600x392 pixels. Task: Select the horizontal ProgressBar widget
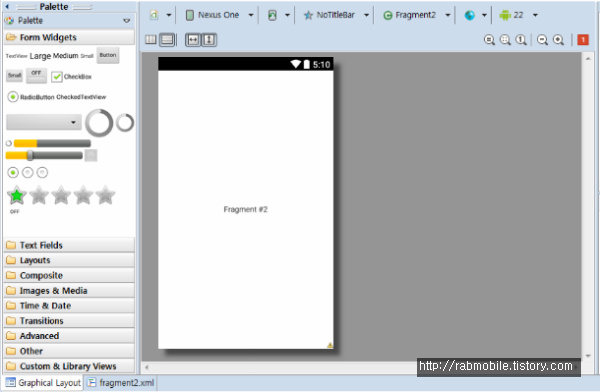(52, 144)
